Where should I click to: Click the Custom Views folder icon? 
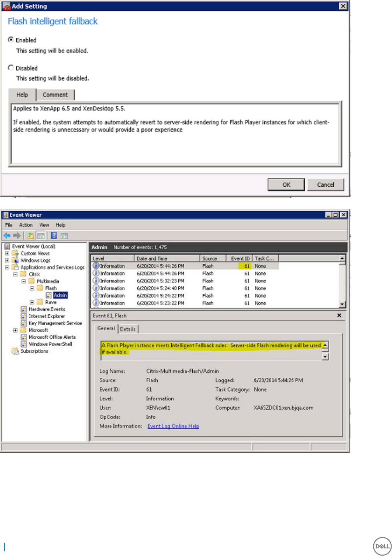15,253
